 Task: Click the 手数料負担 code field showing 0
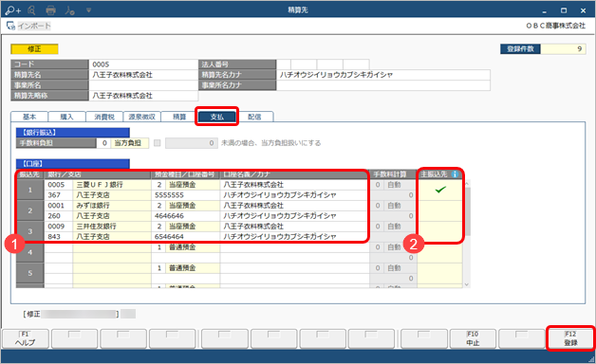(103, 143)
